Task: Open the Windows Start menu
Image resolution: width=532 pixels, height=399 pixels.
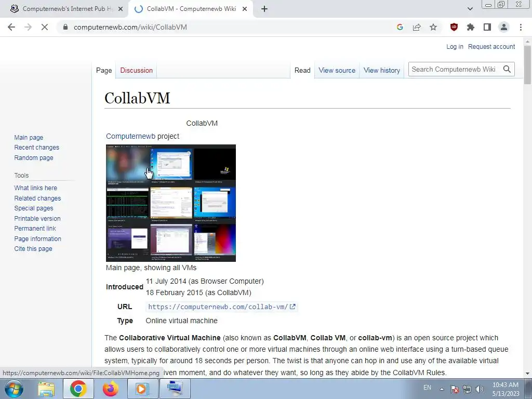Action: (14, 389)
